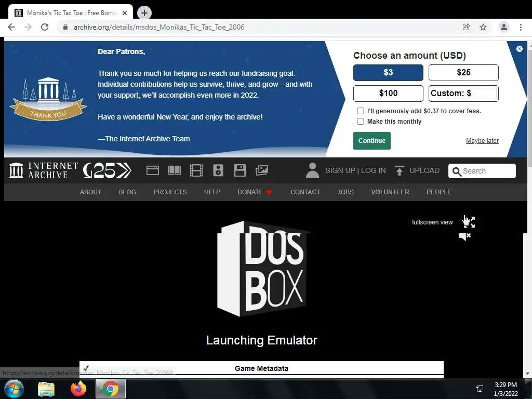The image size is (532, 399).
Task: Click the taskbar clock 3:29 PM
Action: tap(506, 385)
